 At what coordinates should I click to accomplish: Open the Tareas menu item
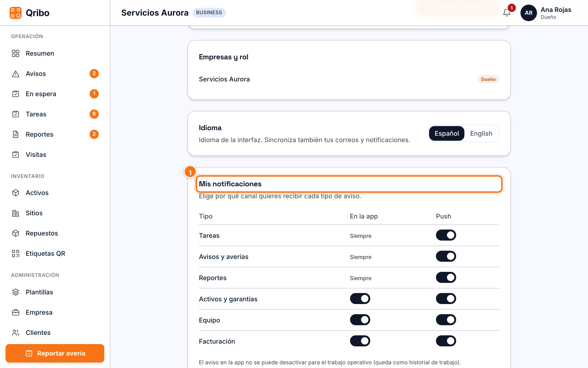(x=55, y=114)
